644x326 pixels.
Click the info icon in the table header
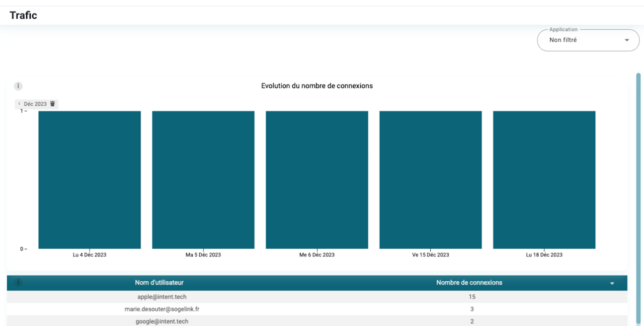tap(18, 283)
